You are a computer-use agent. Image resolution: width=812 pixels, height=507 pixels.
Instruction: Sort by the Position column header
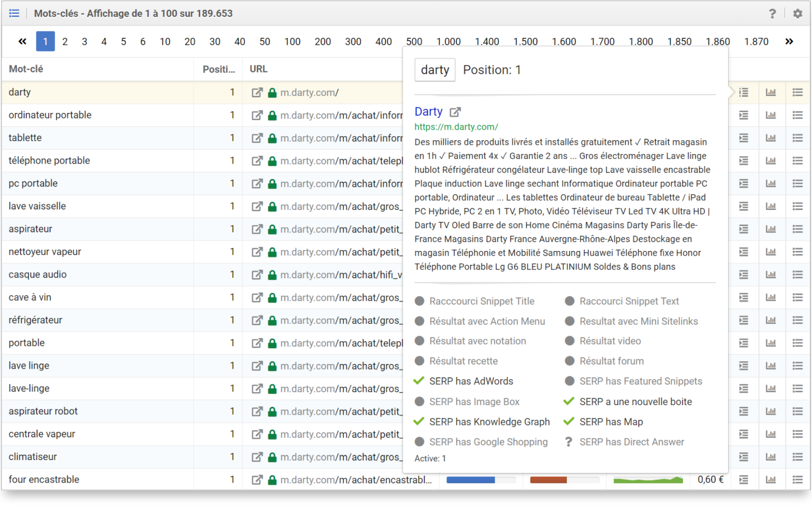219,69
